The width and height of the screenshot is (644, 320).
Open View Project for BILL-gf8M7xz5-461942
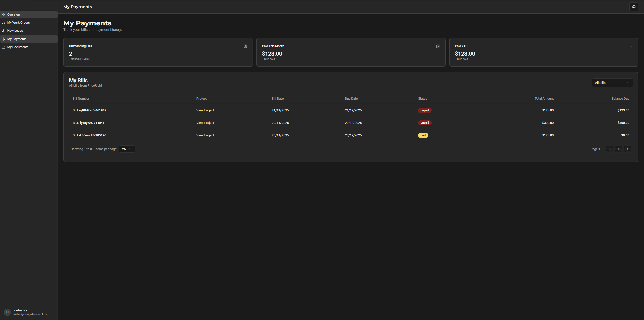click(205, 110)
